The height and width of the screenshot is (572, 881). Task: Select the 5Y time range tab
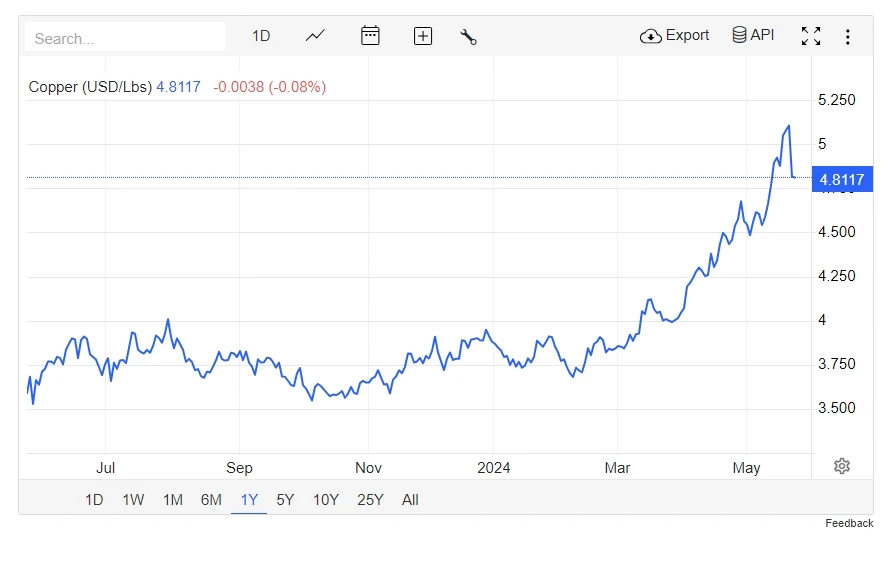tap(285, 500)
